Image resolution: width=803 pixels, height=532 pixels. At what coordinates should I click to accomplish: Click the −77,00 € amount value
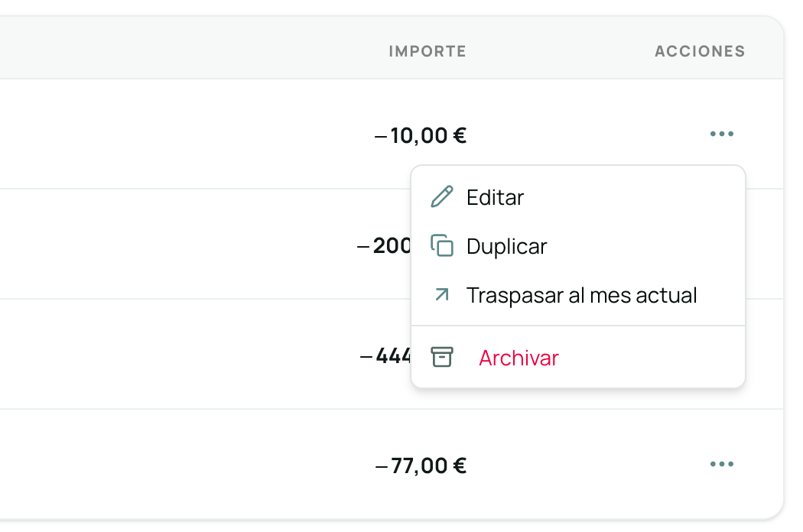tap(422, 464)
